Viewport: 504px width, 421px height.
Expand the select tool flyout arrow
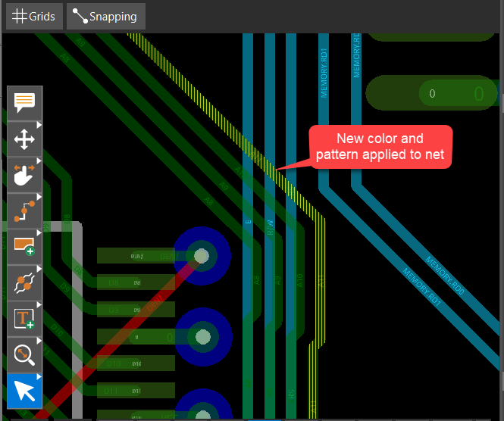click(39, 376)
